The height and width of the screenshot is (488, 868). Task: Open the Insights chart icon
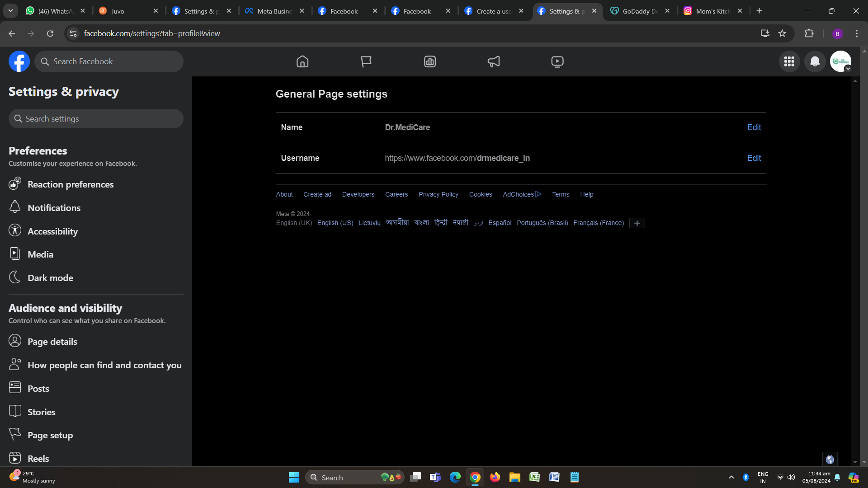coord(430,61)
